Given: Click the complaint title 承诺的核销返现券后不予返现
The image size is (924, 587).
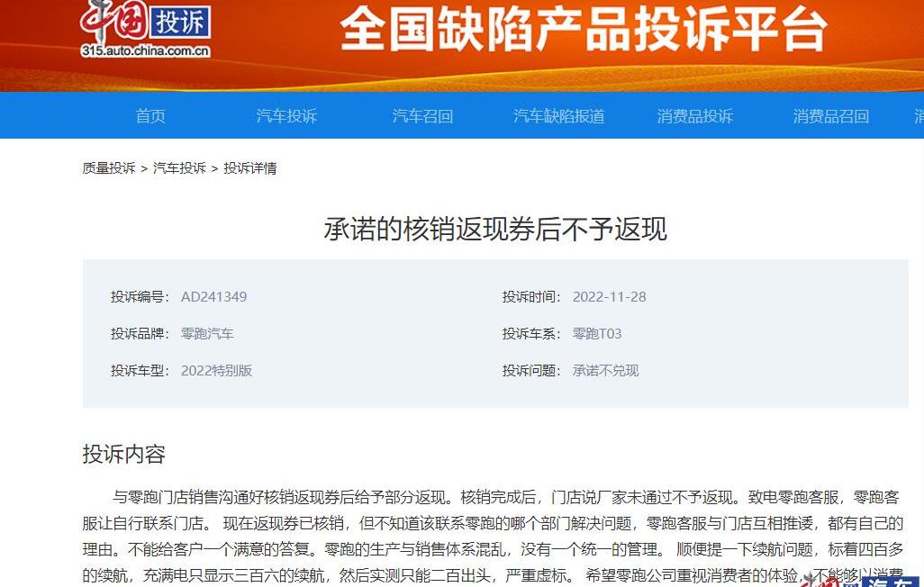Looking at the screenshot, I should coord(495,229).
